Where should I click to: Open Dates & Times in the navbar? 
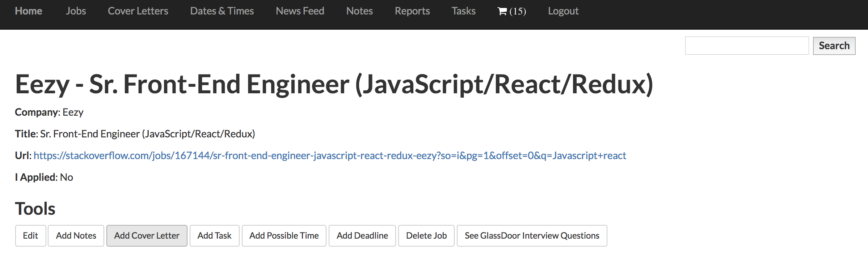(x=222, y=11)
